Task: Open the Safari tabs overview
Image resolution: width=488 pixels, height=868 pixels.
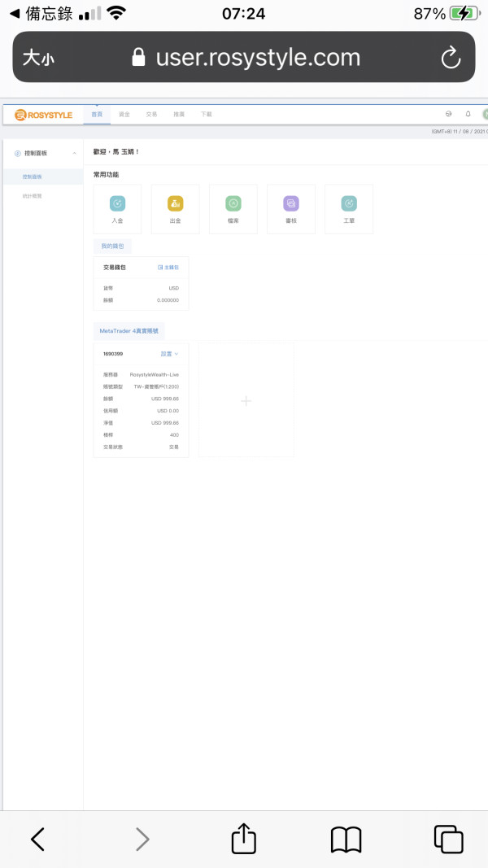Action: tap(449, 840)
